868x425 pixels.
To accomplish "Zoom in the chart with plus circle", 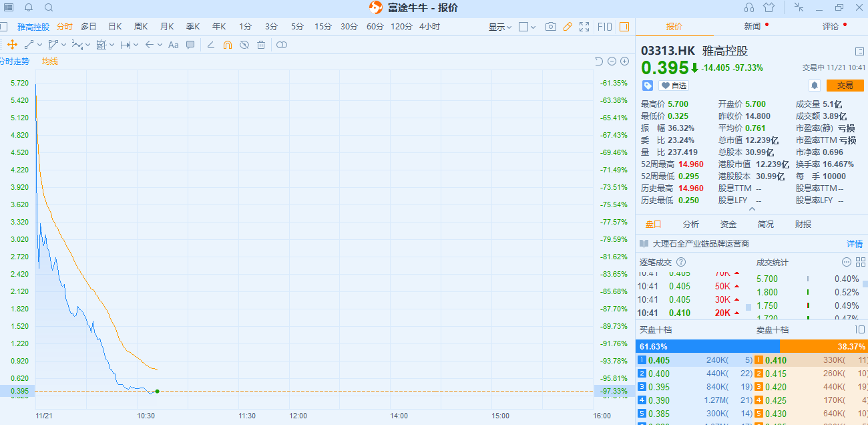I will (624, 61).
